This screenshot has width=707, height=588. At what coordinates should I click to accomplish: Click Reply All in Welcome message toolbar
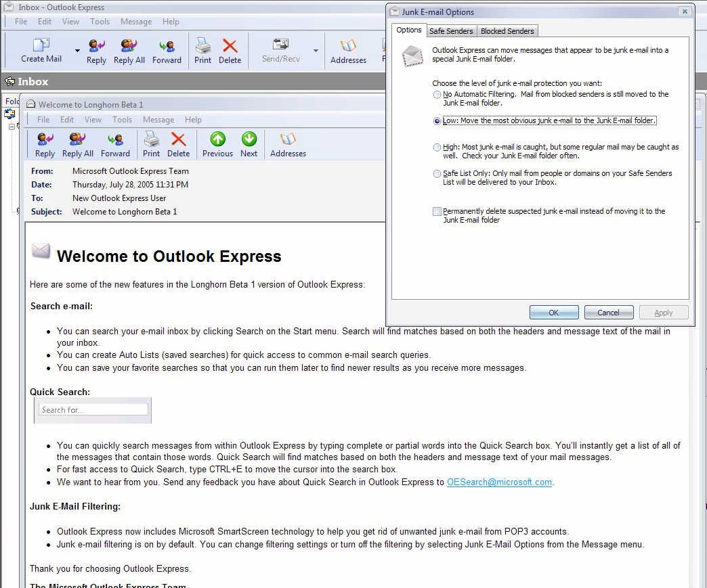[78, 145]
